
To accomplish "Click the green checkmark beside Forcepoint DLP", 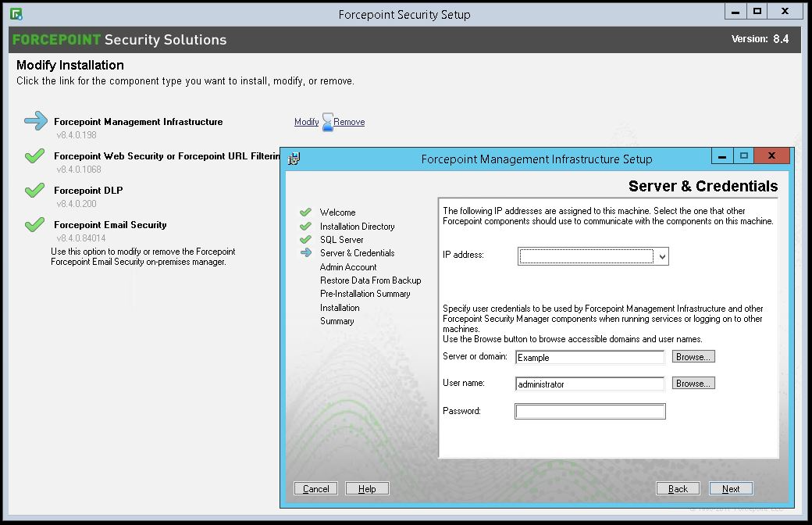I will 34,190.
